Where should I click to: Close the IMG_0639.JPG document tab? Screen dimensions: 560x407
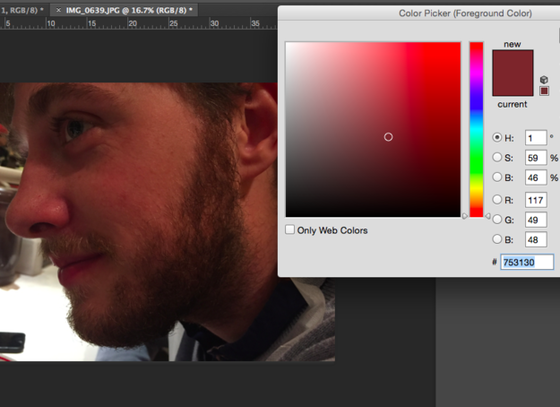coord(59,10)
